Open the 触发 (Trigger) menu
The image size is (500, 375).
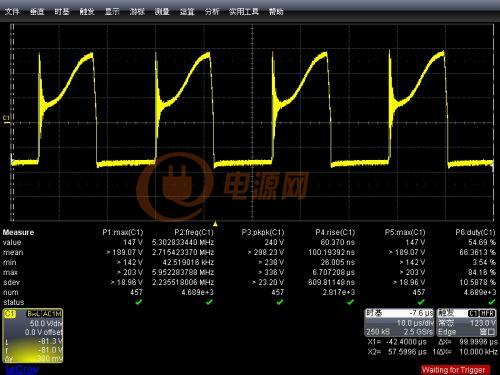pos(87,12)
